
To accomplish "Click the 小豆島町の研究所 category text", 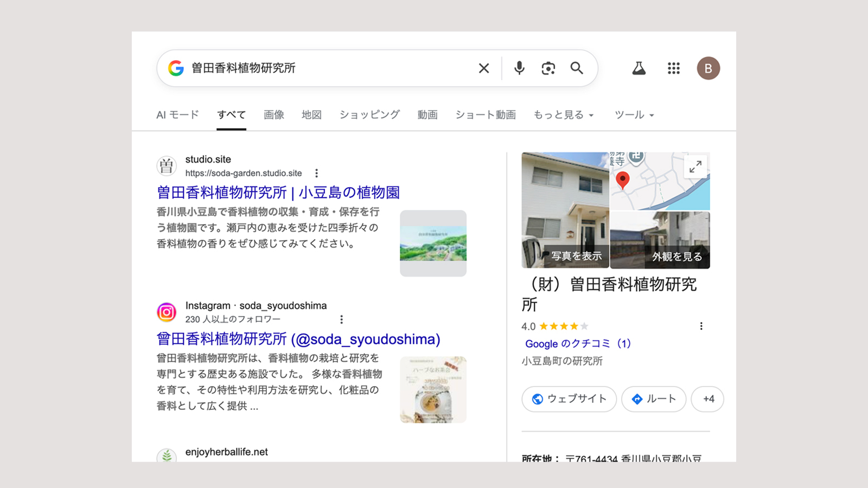I will 562,361.
